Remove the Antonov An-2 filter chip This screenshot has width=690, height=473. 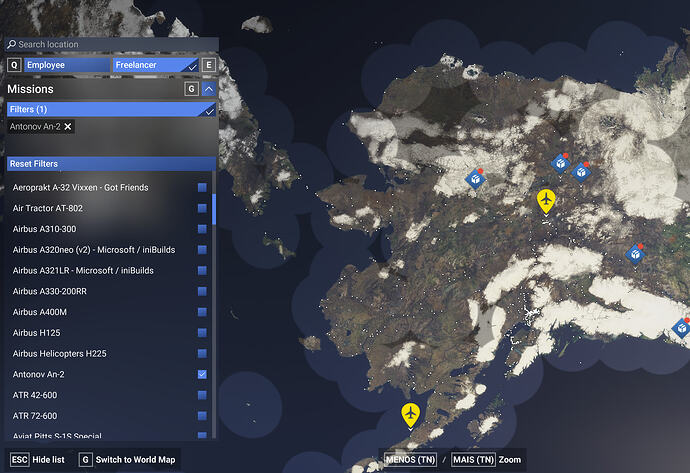tap(68, 127)
